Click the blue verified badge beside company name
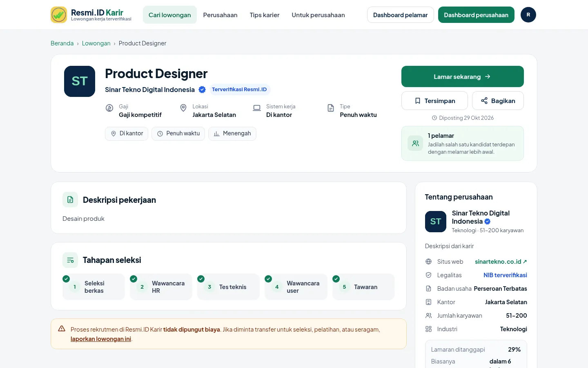Image resolution: width=588 pixels, height=368 pixels. (202, 90)
